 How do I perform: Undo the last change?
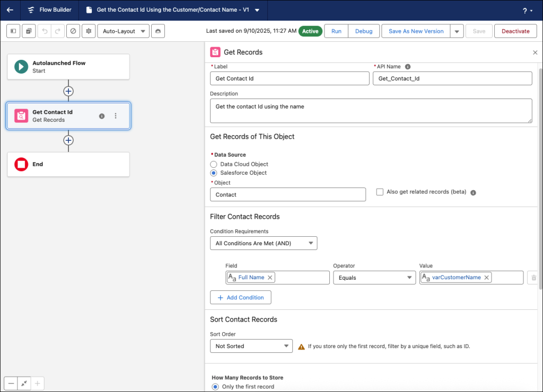[x=45, y=31]
